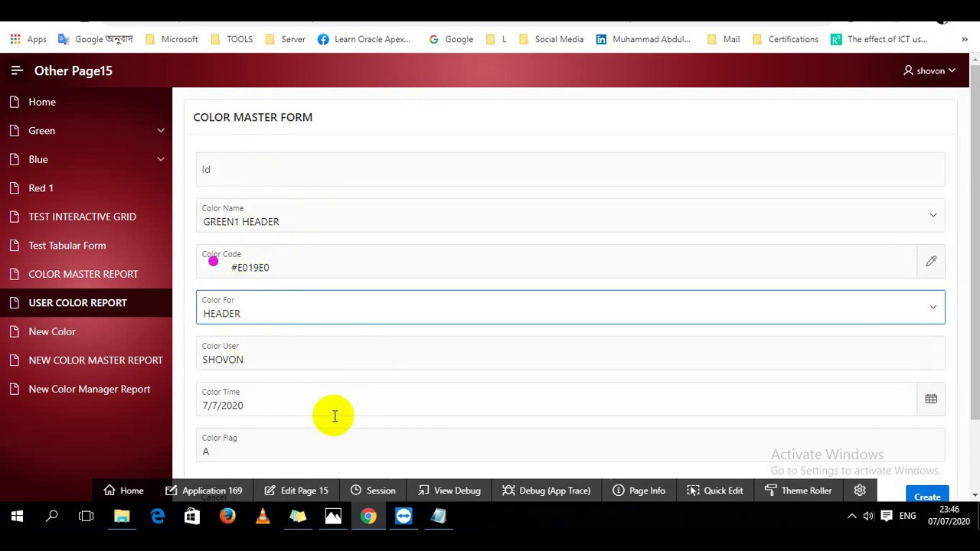980x551 pixels.
Task: Open New Color Manager Report page
Action: tap(86, 389)
